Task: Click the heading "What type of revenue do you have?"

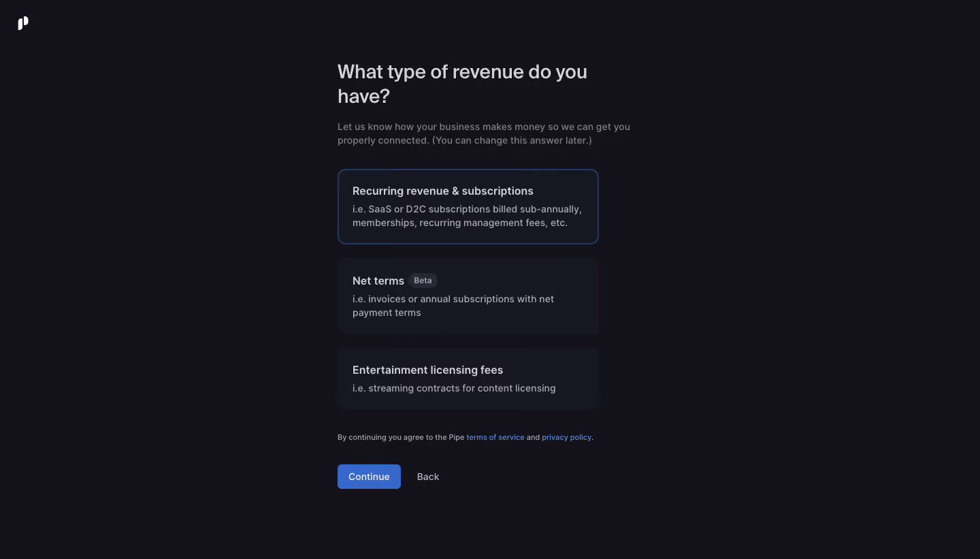Action: [462, 84]
